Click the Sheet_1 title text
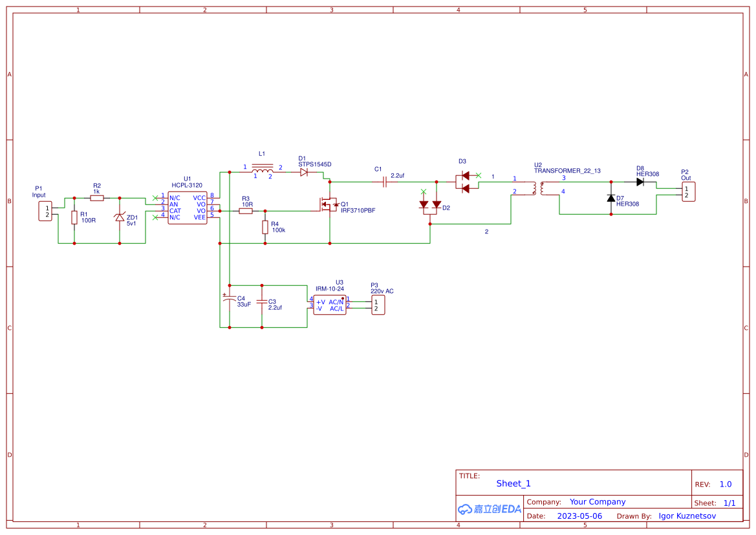 [x=513, y=483]
